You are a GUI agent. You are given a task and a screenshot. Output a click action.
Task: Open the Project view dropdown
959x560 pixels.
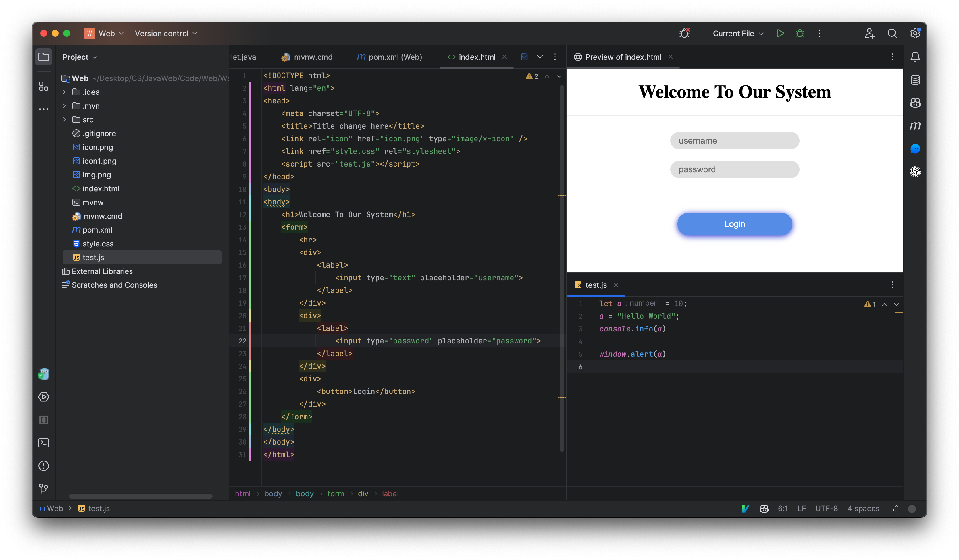pos(80,57)
